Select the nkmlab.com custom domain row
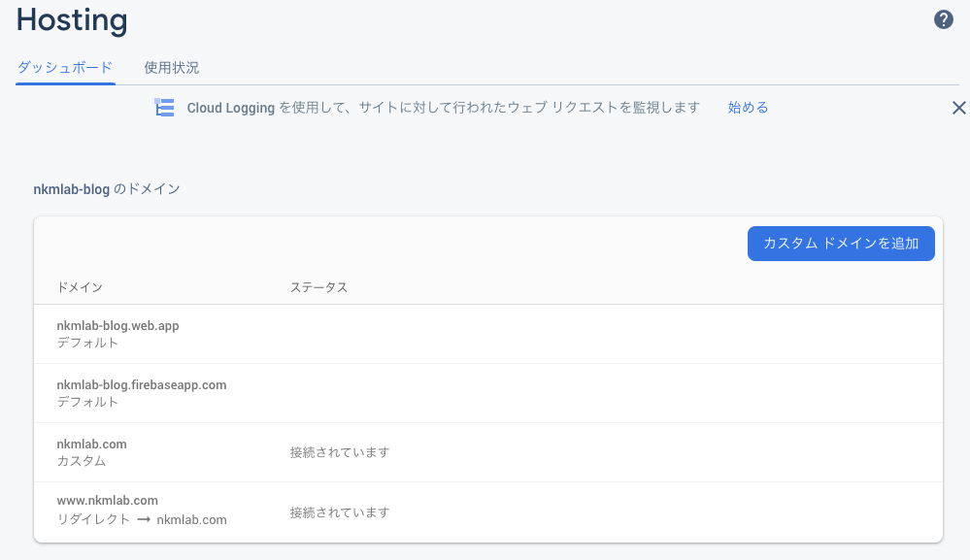This screenshot has width=970, height=560. [488, 452]
